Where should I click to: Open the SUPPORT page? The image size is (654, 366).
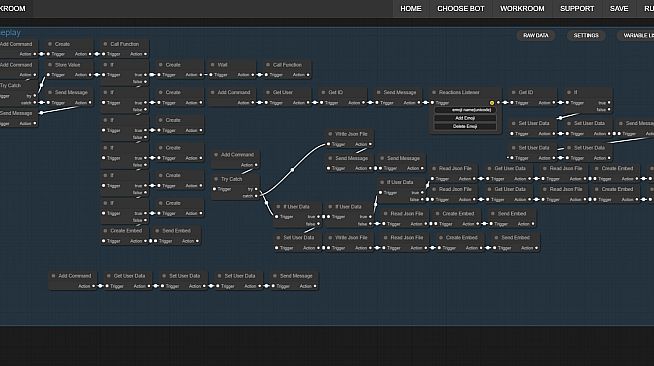point(577,8)
